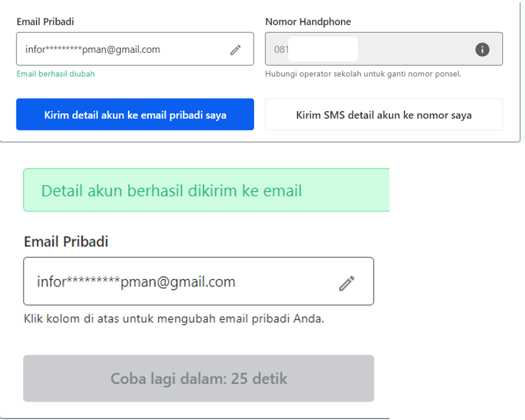The image size is (525, 420).
Task: Click the greyed-out Nomor Handphone field
Action: point(384,49)
